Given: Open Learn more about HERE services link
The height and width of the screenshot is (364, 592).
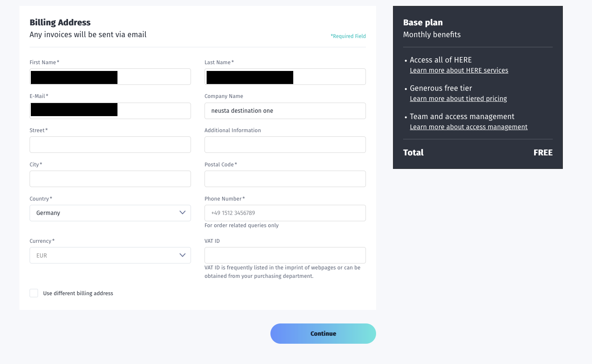Looking at the screenshot, I should tap(459, 71).
